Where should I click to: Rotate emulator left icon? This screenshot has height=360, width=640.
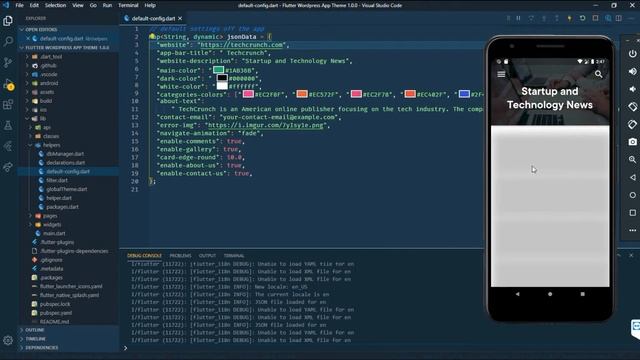coord(632,107)
